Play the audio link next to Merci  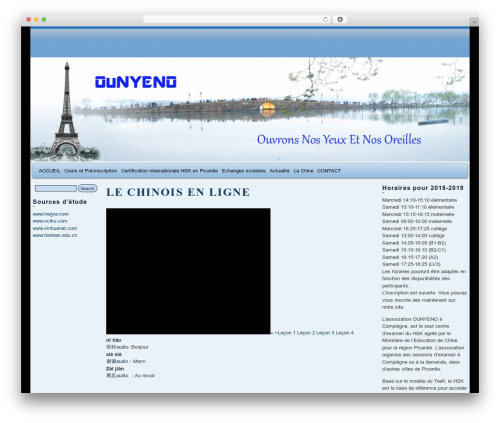(122, 361)
